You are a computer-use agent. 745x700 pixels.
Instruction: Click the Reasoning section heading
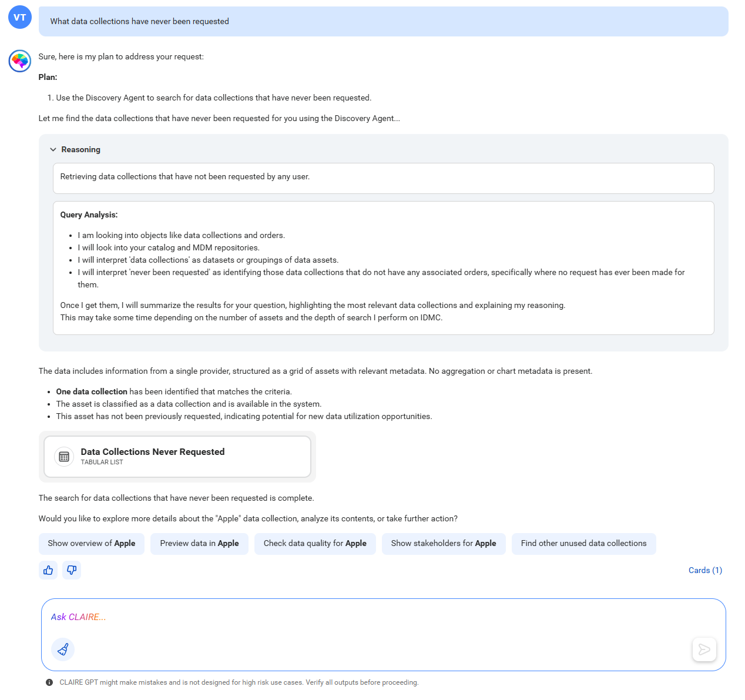point(80,150)
